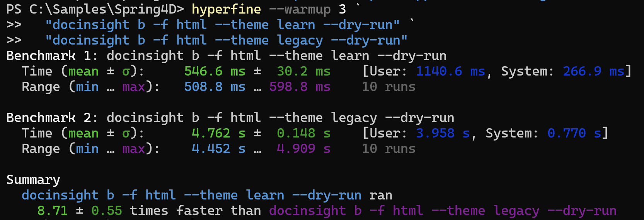
Task: Click the Summary heading
Action: click(33, 180)
